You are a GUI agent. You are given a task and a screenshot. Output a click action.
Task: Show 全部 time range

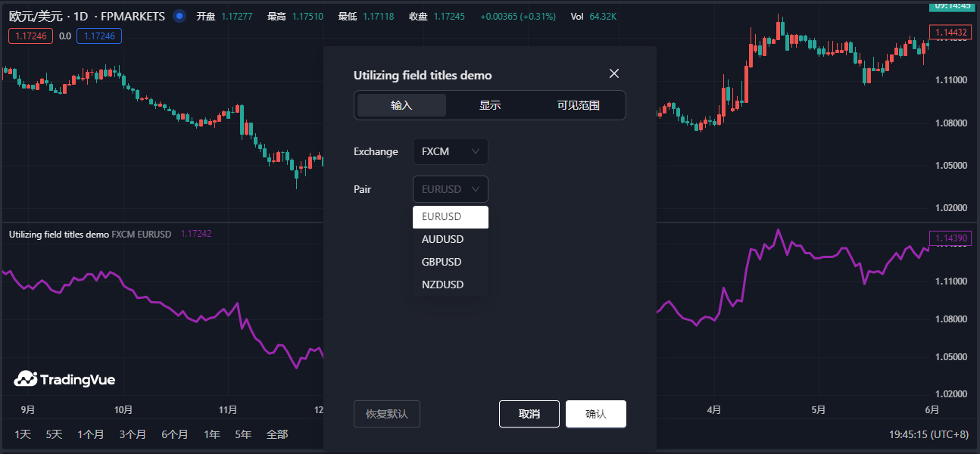277,434
